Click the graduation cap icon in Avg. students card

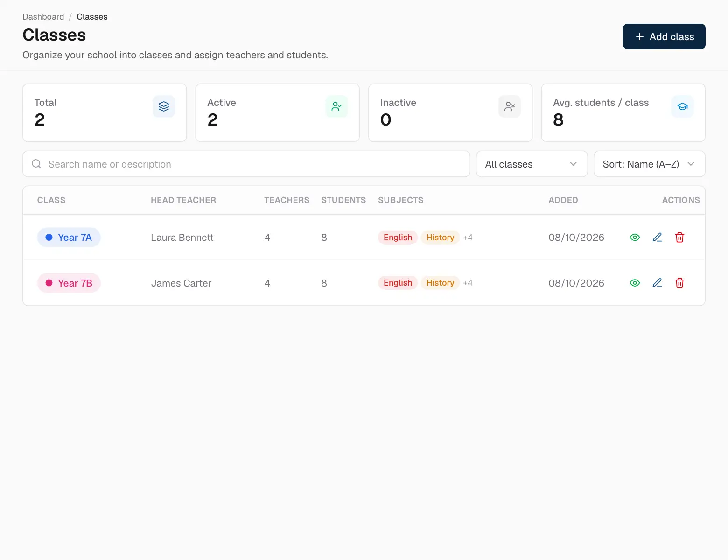[682, 106]
